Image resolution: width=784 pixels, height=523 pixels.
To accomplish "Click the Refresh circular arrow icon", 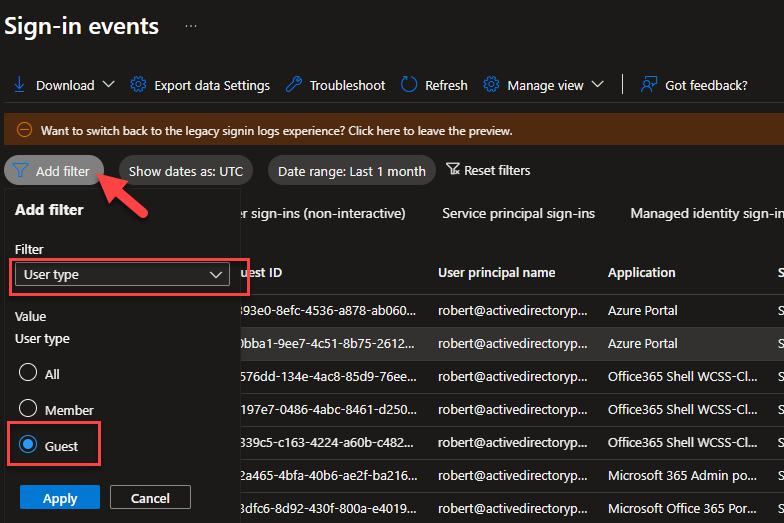I will [409, 85].
